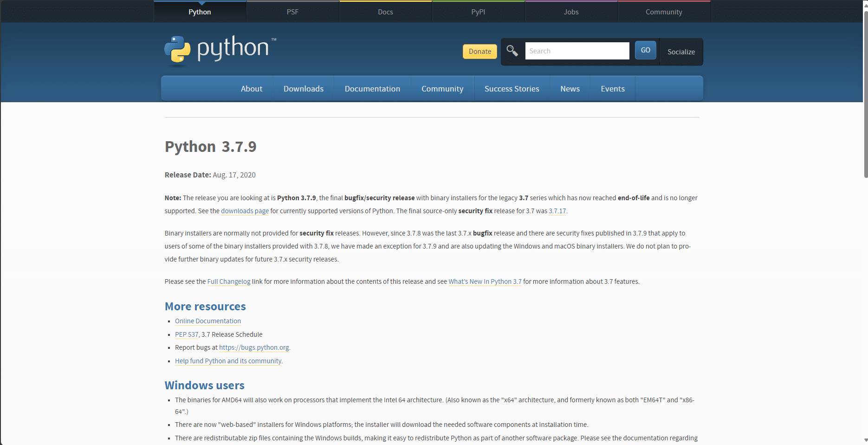Screen dimensions: 868x445
Task: Go to the PyPI top-bar tab
Action: (x=478, y=12)
